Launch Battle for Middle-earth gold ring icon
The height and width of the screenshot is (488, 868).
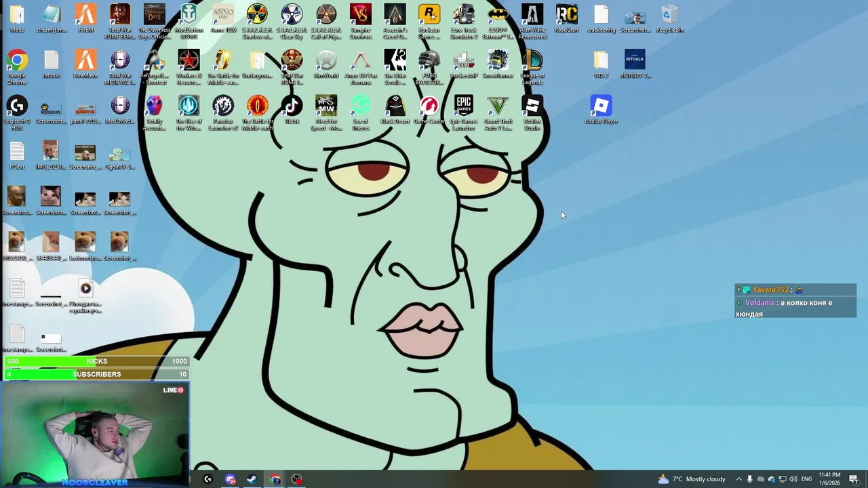(x=222, y=67)
